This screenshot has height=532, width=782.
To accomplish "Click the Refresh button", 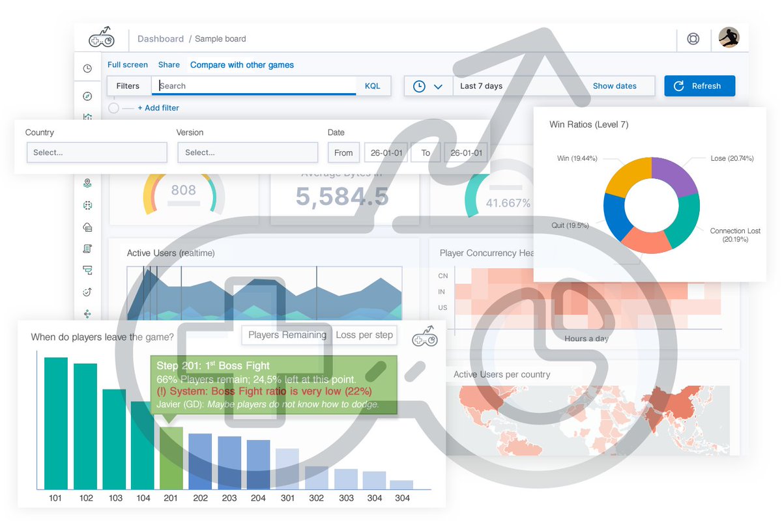I will coord(699,85).
